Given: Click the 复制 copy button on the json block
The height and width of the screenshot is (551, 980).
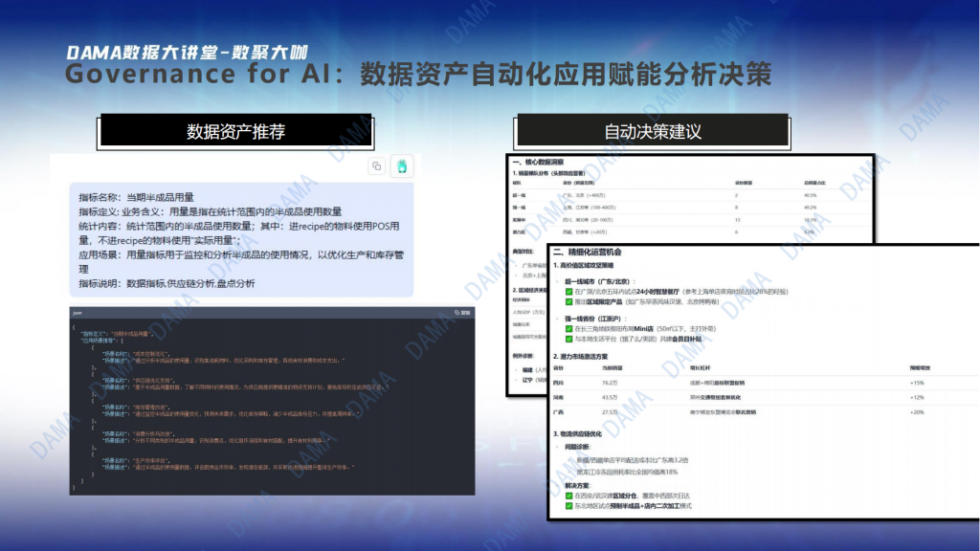Looking at the screenshot, I should [x=462, y=313].
